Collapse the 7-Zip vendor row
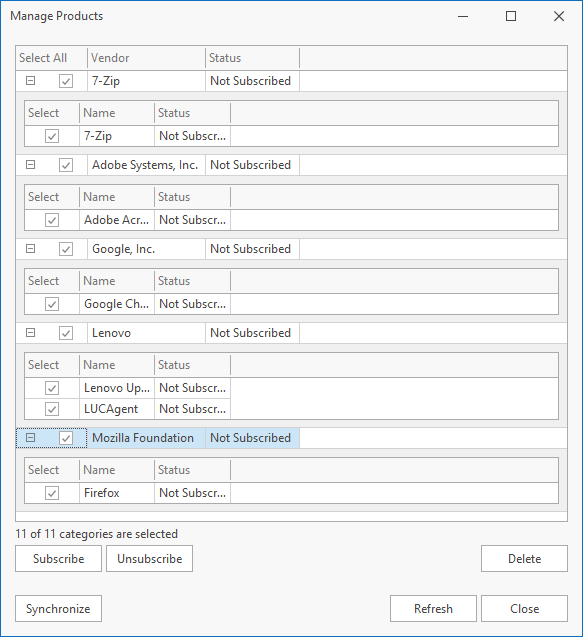583x637 pixels. pyautogui.click(x=30, y=81)
